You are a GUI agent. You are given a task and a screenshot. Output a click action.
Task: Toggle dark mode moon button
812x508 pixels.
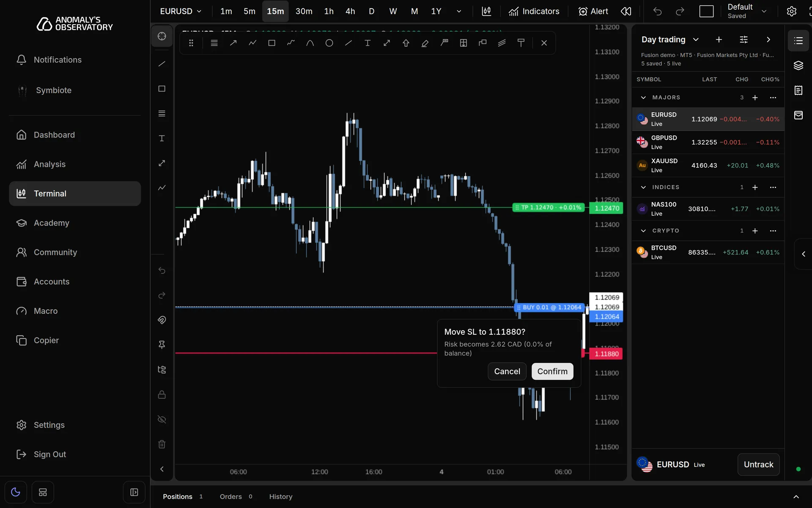(x=16, y=492)
